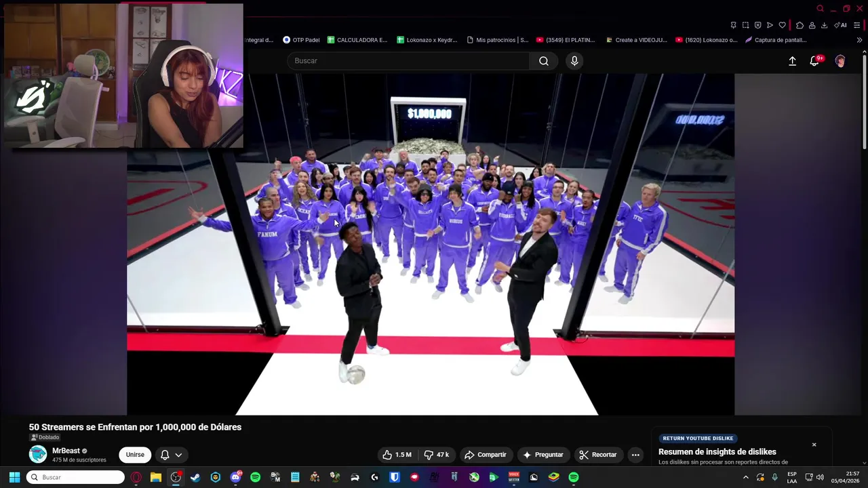This screenshot has height=488, width=868.
Task: Click the Doblado dubbed badge
Action: pos(45,437)
